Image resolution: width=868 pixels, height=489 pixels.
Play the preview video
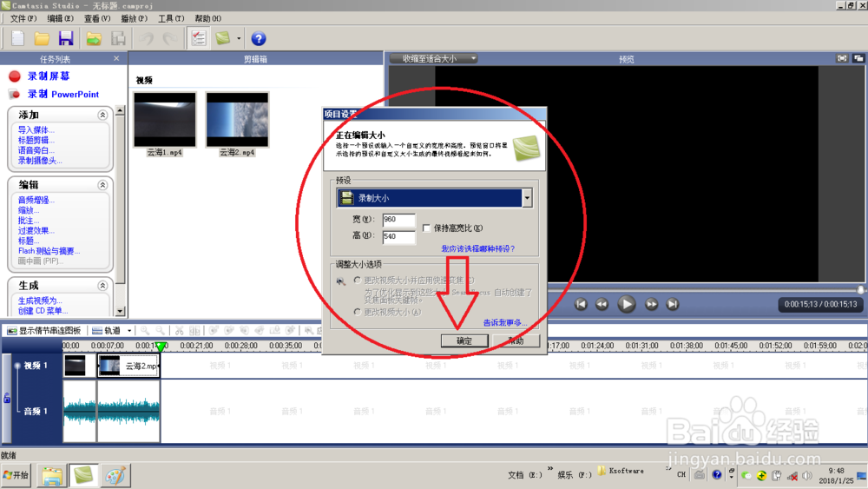[627, 304]
